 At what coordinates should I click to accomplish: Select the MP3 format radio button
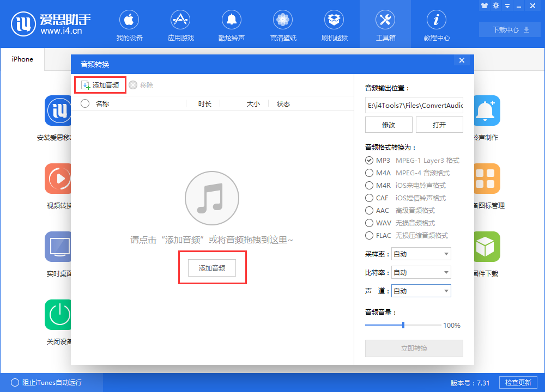pos(369,161)
